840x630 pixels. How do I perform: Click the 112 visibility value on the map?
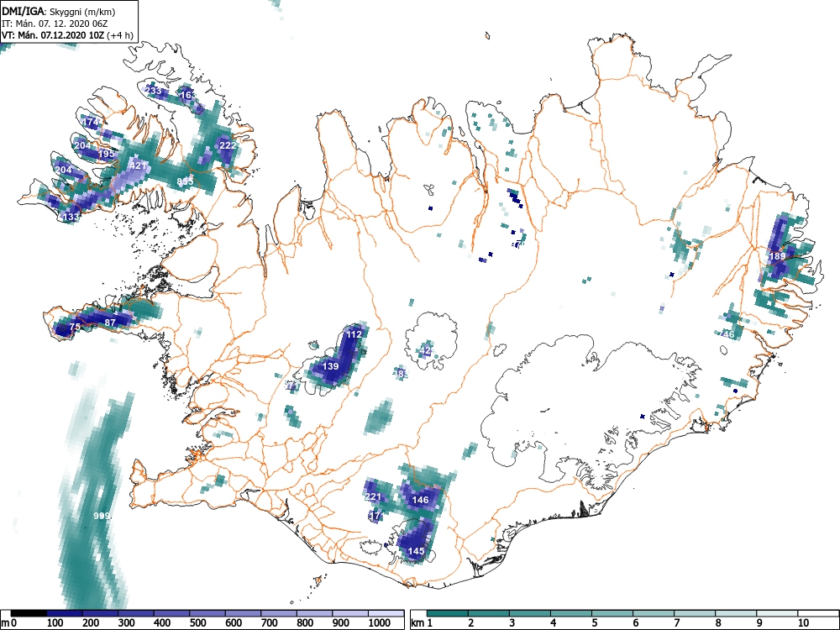[354, 333]
